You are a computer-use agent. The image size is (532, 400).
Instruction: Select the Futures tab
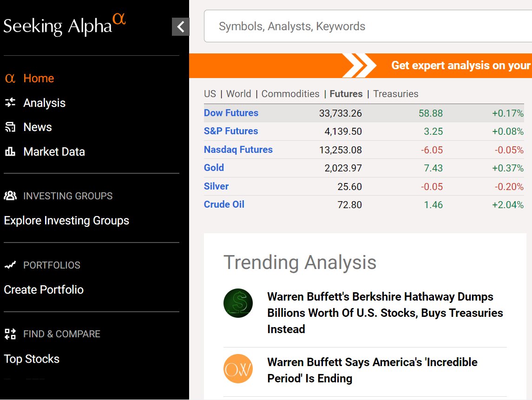click(x=346, y=94)
